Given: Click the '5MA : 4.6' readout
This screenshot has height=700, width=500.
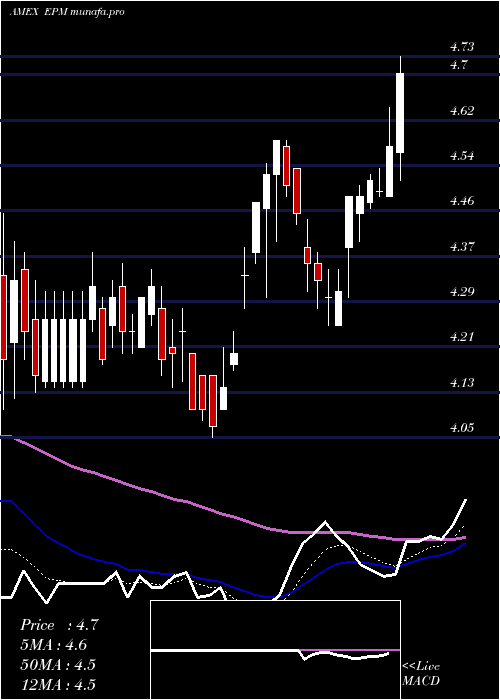Looking at the screenshot, I should tap(54, 645).
